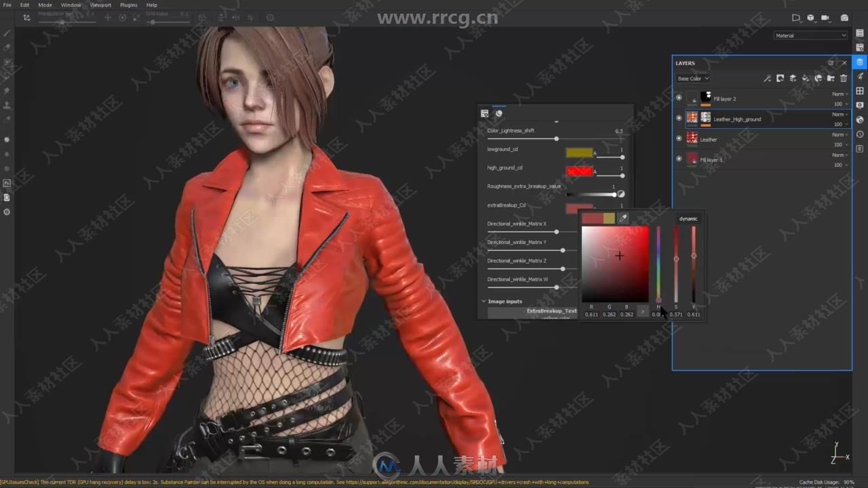
Task: Click the high_ground_cd red swatch
Action: click(579, 171)
